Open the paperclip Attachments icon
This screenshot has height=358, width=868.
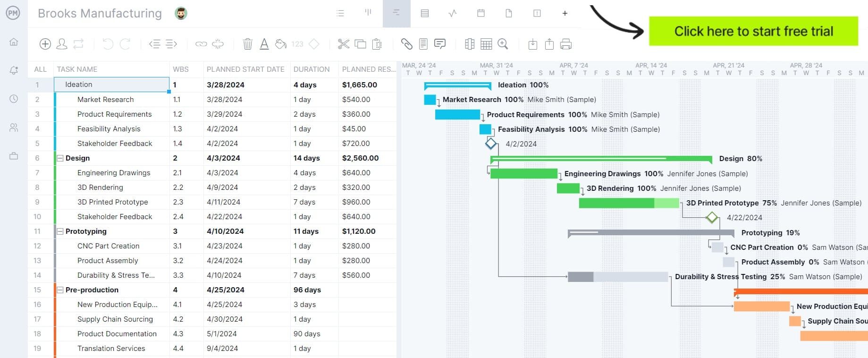[406, 44]
